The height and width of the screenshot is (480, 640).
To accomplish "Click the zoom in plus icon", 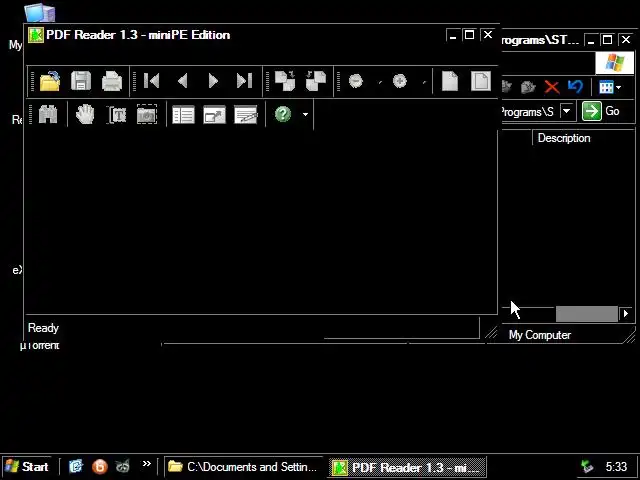I will [400, 81].
